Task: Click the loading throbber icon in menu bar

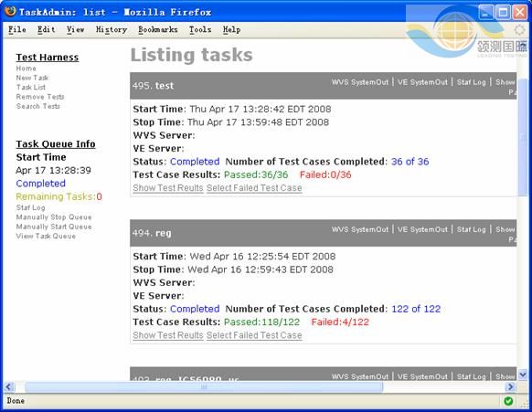Action: point(519,30)
